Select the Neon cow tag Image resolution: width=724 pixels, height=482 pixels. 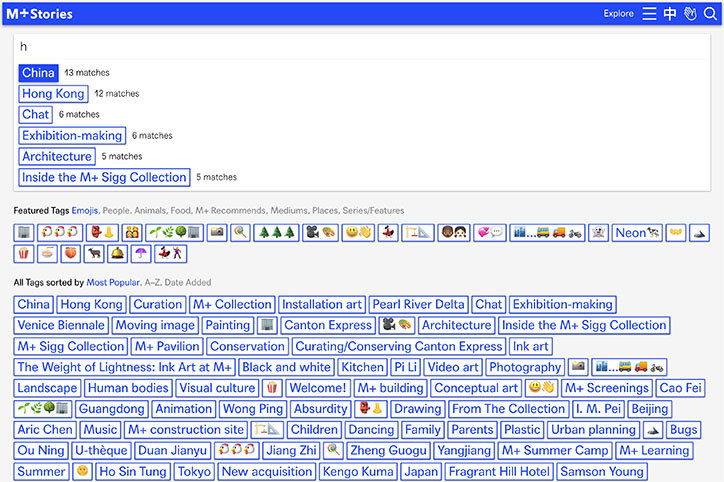click(x=637, y=233)
